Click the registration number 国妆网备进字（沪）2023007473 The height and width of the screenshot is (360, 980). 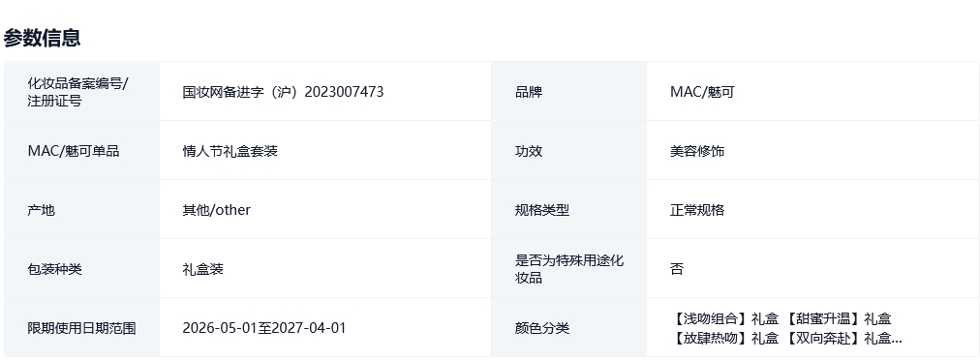(x=283, y=92)
